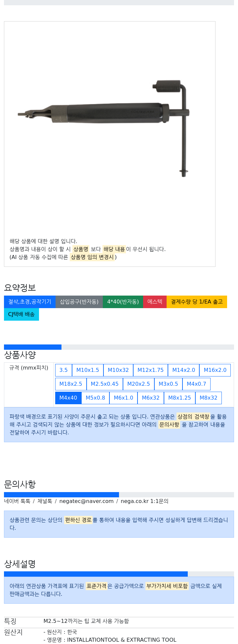Screen dimensions: 238x644
Task: Click the yellow 결제수량 당 1/EA 출고 tag
Action: (197, 302)
